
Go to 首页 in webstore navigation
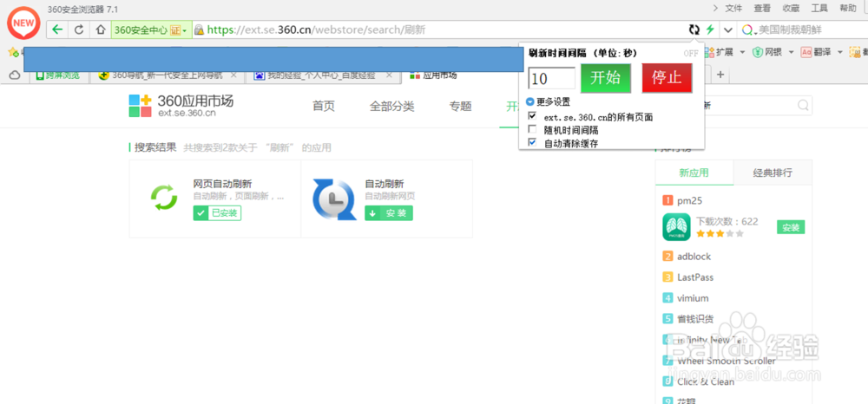coord(324,107)
